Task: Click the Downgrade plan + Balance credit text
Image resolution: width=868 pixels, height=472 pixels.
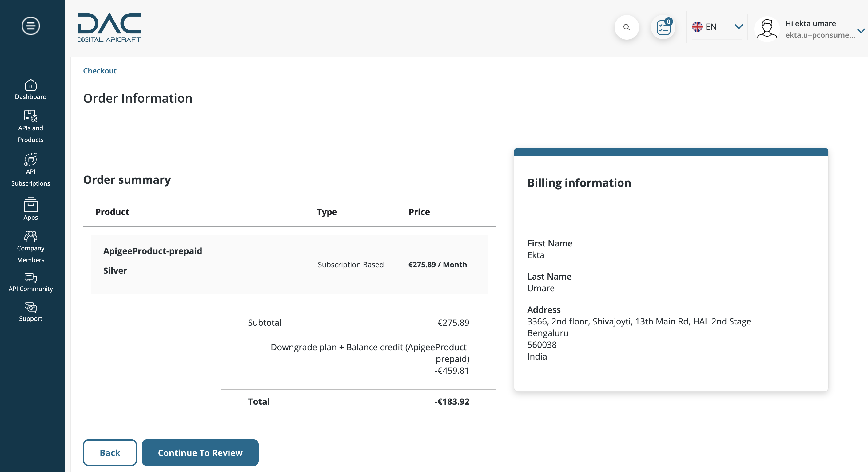Action: (370, 353)
